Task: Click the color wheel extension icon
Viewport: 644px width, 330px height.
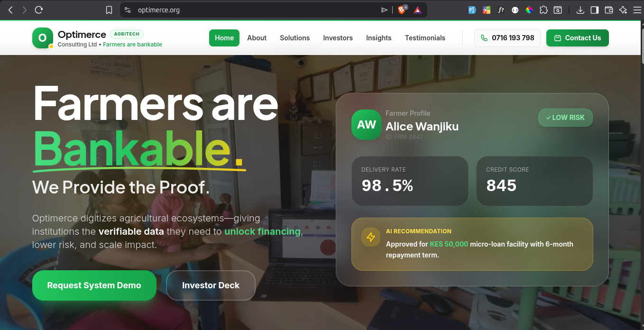Action: tap(529, 10)
